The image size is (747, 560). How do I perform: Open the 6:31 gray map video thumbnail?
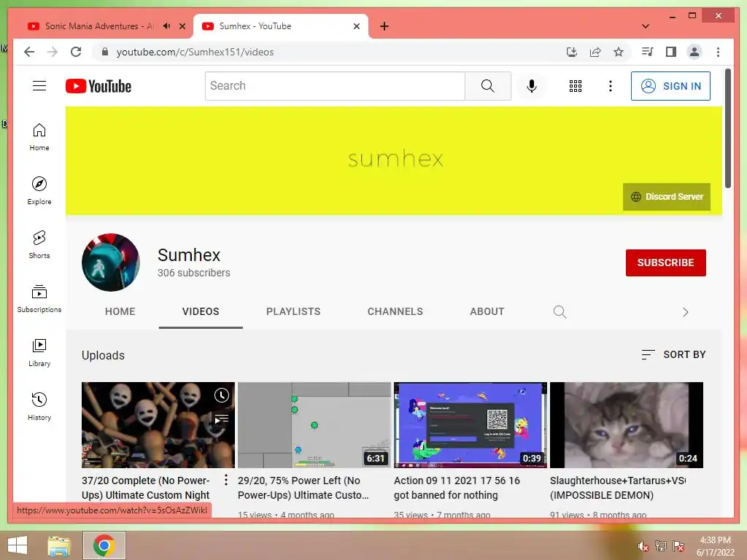[x=314, y=425]
